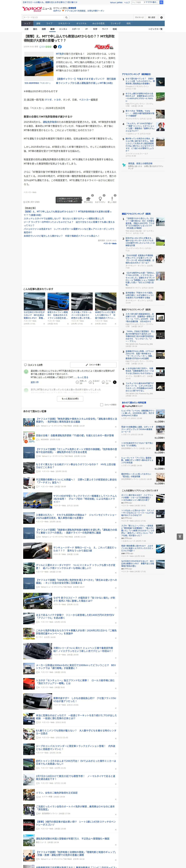
Task: Click the PayPay残高 icon in paid articles
Action: click(x=123, y=406)
